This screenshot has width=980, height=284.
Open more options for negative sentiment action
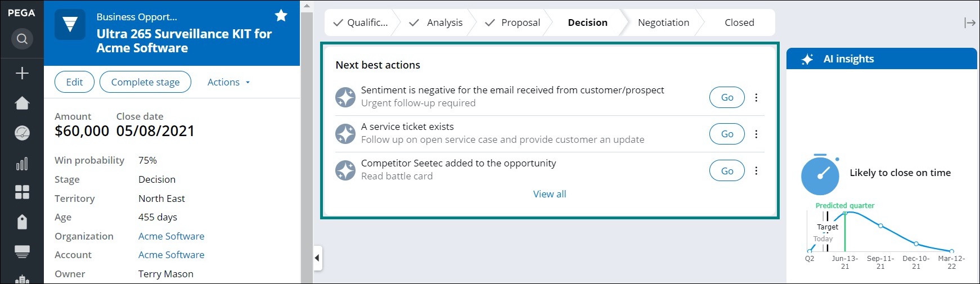coord(756,97)
